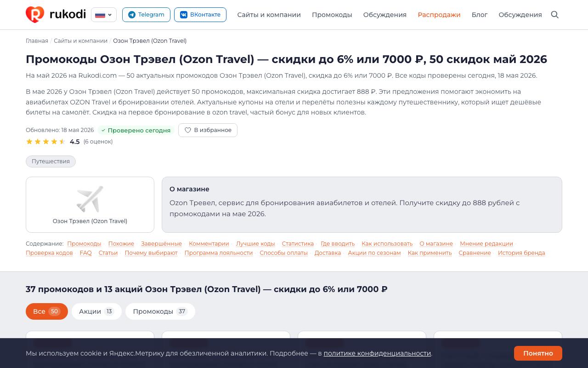Jump to Сравнение section
Screen dimensions: 588x368
click(475, 253)
